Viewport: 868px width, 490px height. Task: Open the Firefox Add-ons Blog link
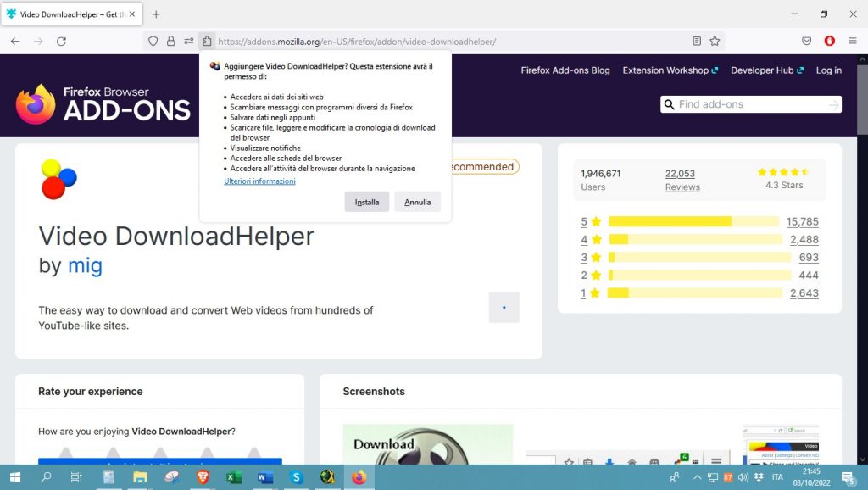coord(565,70)
